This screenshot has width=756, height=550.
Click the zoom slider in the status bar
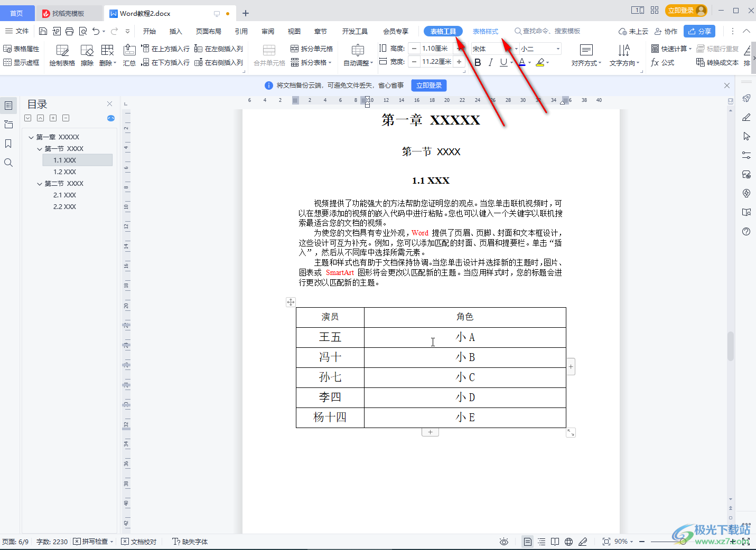(x=683, y=542)
